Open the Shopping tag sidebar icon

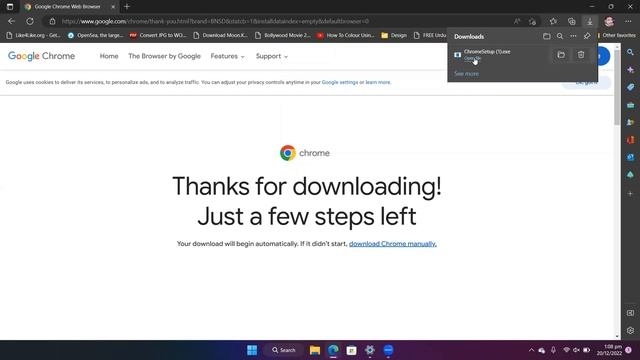point(630,87)
